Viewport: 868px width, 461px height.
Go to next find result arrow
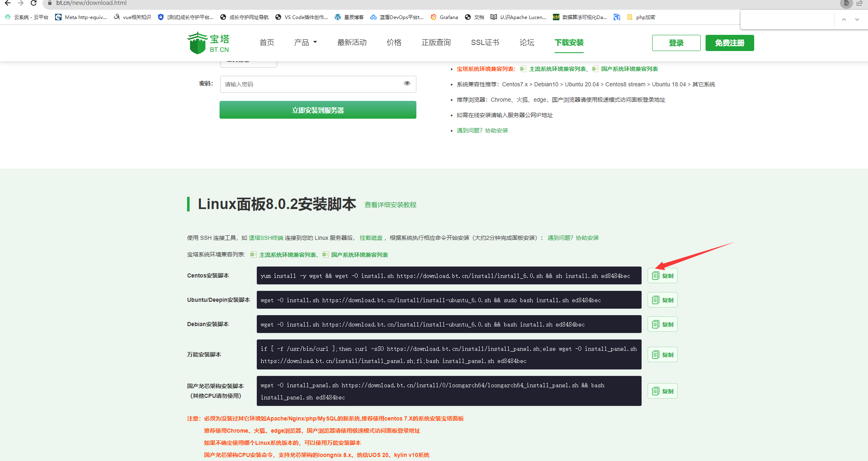tap(857, 19)
